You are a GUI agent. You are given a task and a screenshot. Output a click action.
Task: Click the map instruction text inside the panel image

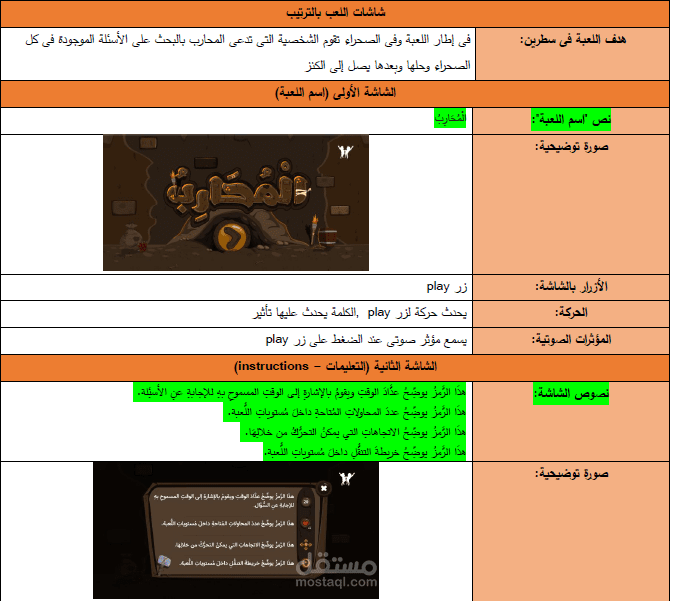(x=236, y=563)
